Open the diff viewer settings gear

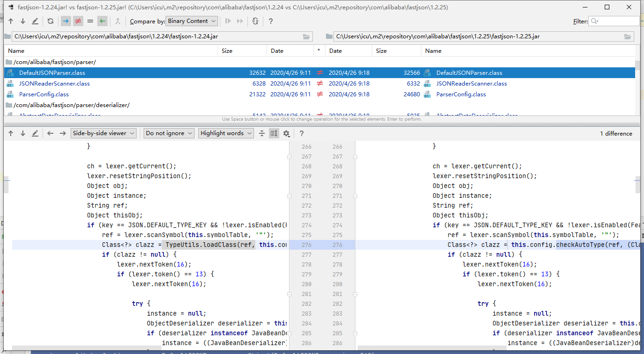286,133
